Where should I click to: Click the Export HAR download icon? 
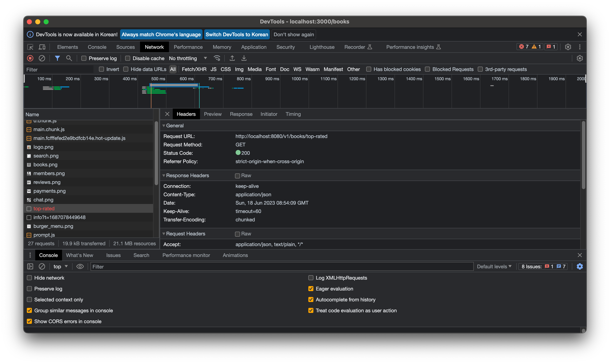tap(244, 58)
